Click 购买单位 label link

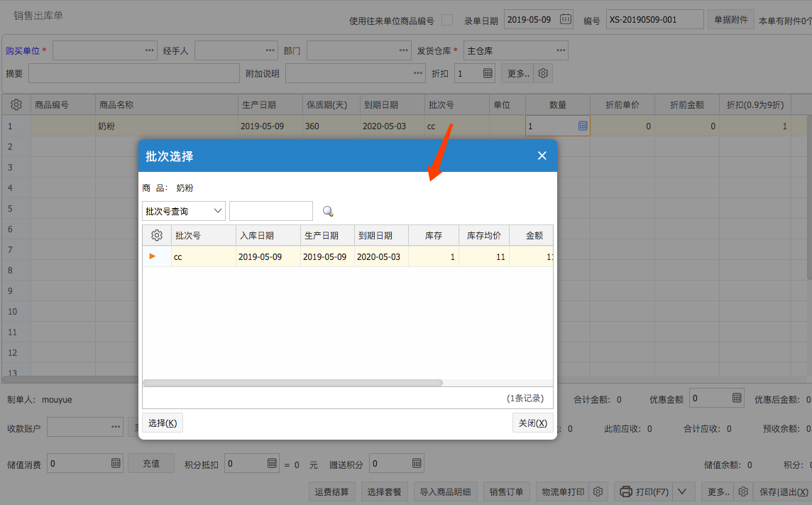click(x=23, y=50)
